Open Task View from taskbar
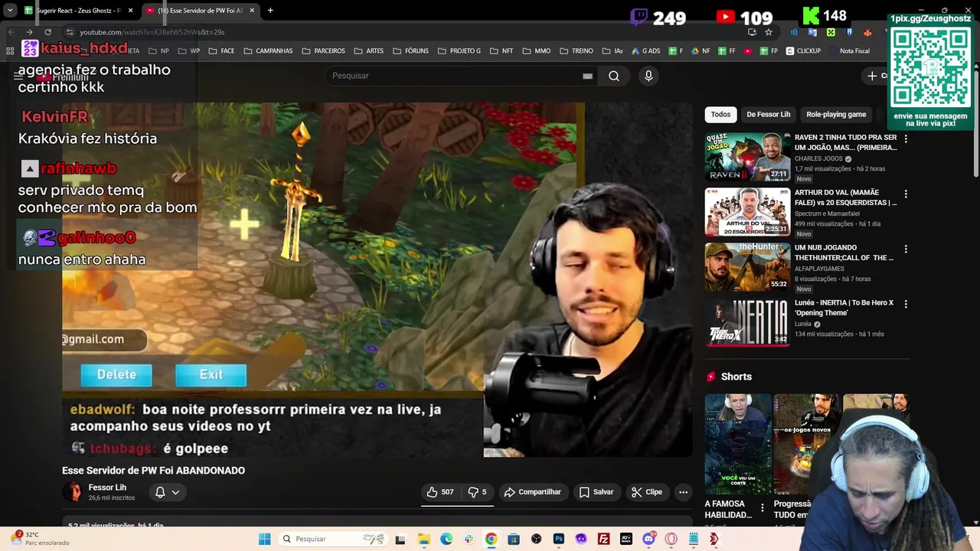 400,539
